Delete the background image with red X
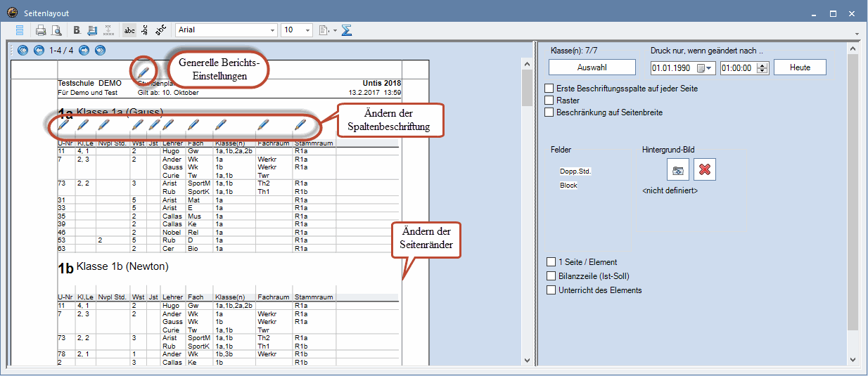The image size is (868, 376). pyautogui.click(x=705, y=169)
